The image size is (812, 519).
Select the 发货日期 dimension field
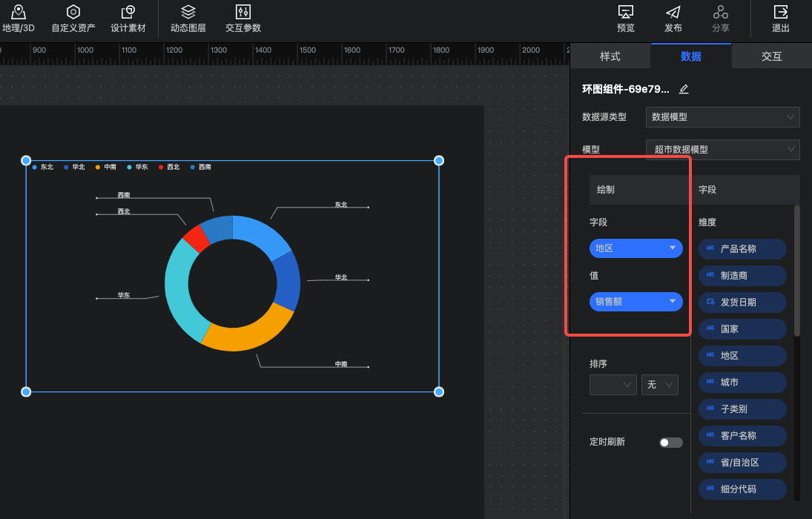click(742, 303)
